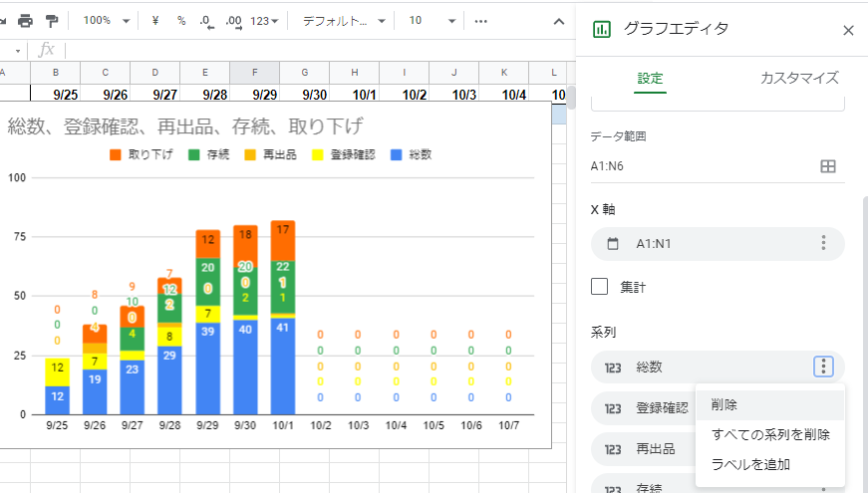868x493 pixels.
Task: Open the 123 number format menu
Action: (x=264, y=21)
